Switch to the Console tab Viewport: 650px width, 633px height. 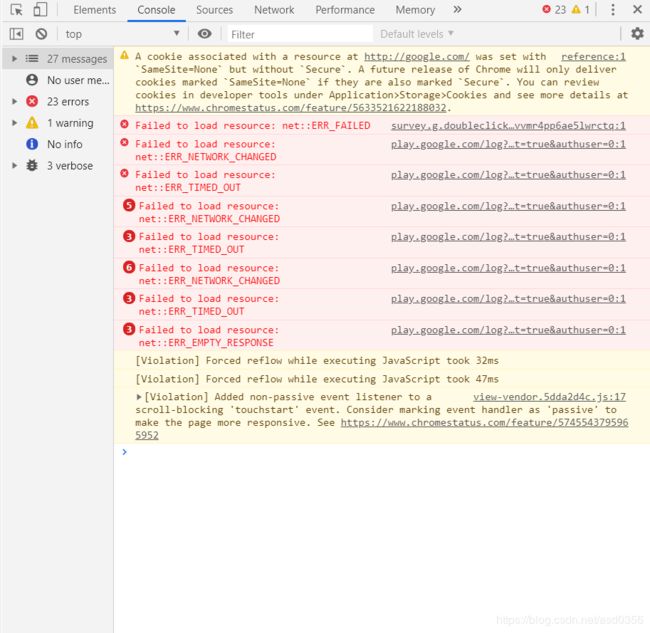156,10
